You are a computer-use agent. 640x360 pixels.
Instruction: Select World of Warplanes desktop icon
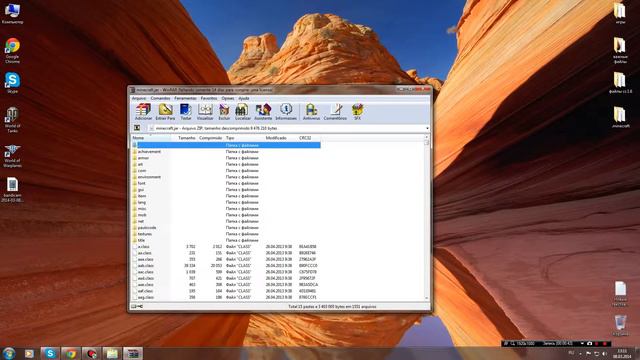tap(13, 156)
